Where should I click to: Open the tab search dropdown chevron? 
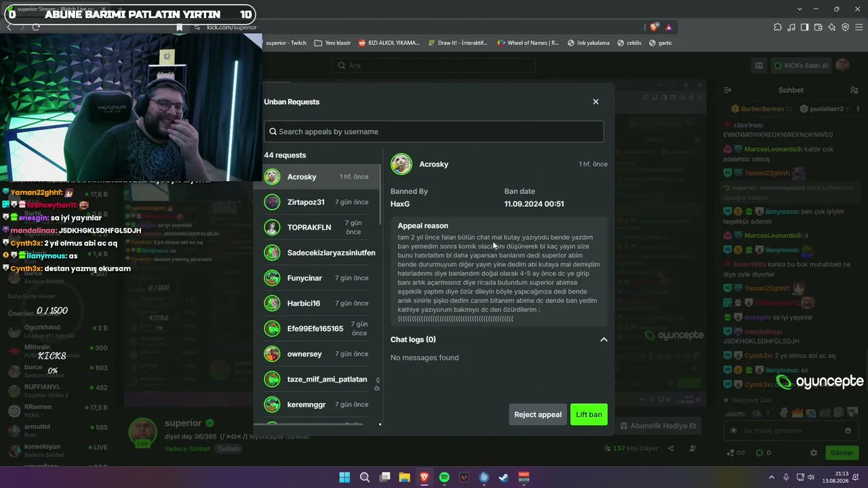[x=800, y=9]
